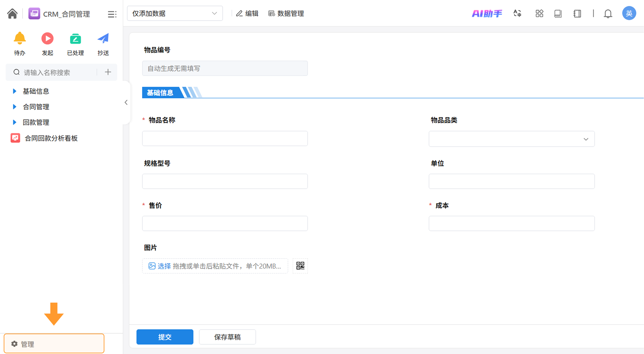Open 合同回款分析看板 dashboard
The height and width of the screenshot is (354, 644).
(51, 138)
